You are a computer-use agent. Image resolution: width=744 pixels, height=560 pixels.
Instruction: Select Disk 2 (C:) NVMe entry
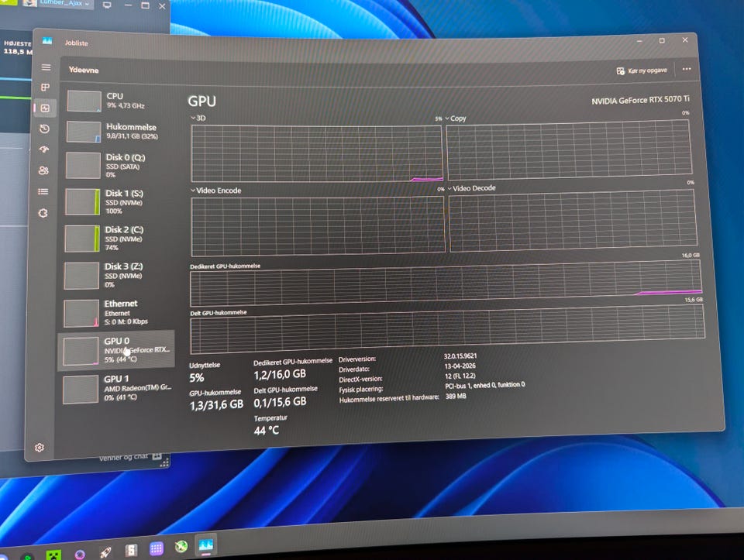[119, 238]
